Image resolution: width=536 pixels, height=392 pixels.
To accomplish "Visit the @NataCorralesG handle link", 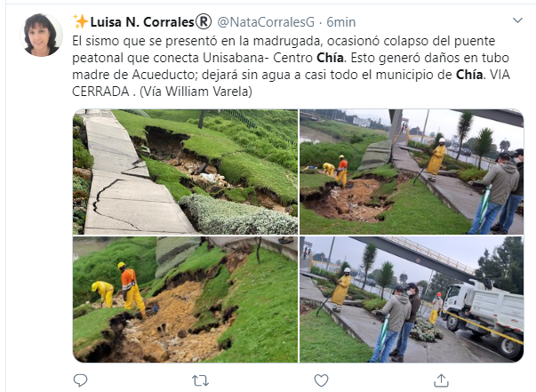I will 266,22.
